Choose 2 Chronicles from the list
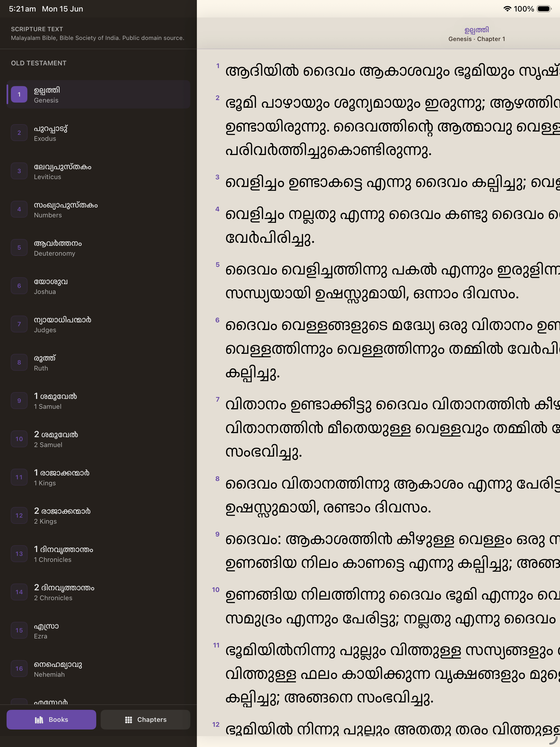Viewport: 560px width, 747px height. click(98, 592)
